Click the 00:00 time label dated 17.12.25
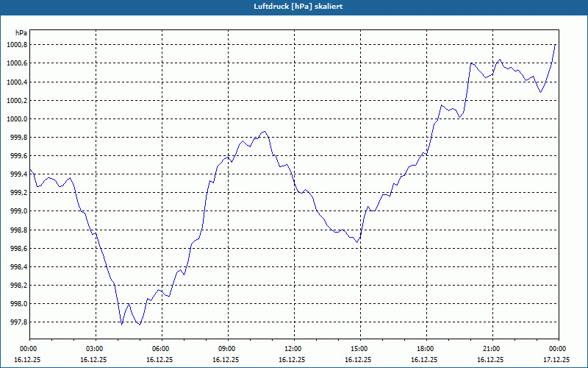The image size is (588, 368). coord(559,349)
